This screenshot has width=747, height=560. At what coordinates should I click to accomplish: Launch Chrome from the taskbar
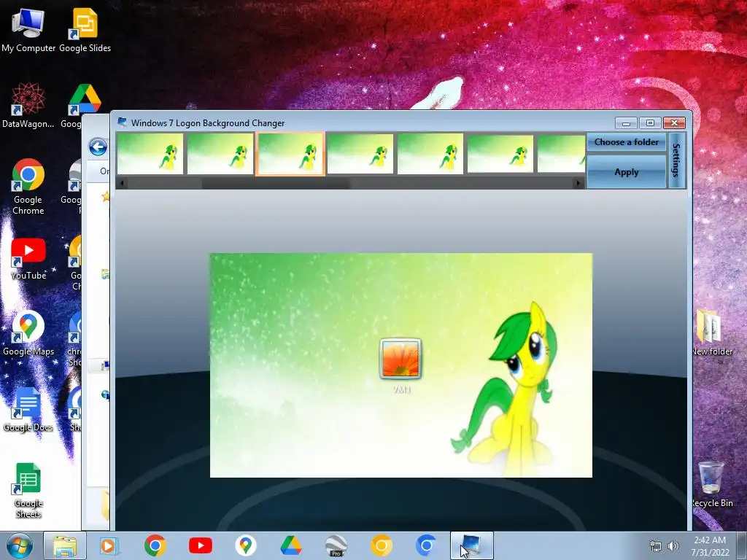tap(155, 545)
